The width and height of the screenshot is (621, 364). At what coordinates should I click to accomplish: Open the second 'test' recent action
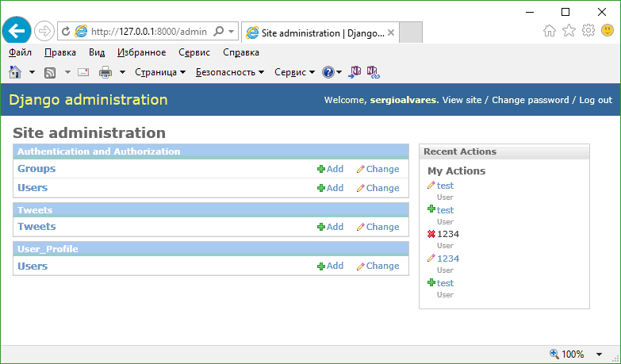(445, 210)
